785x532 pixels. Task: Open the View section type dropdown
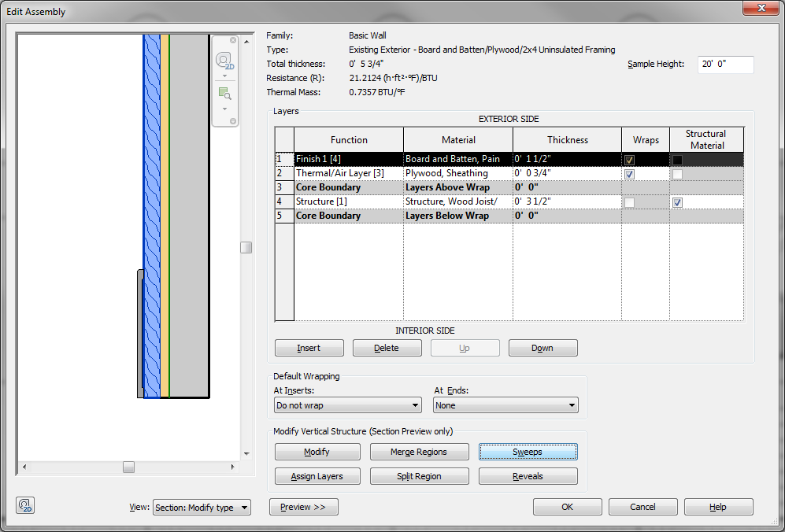(x=202, y=508)
